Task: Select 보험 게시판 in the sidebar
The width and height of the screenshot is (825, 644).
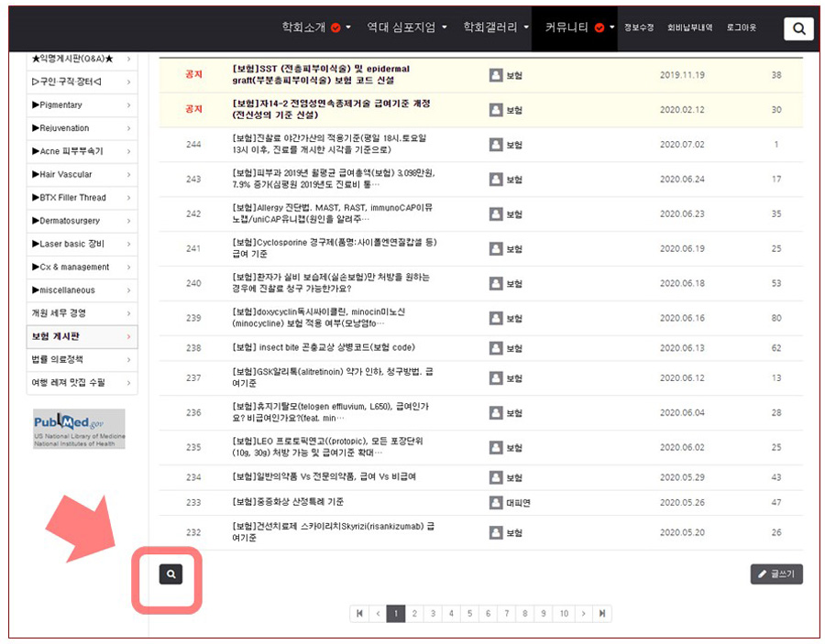Action: 82,337
